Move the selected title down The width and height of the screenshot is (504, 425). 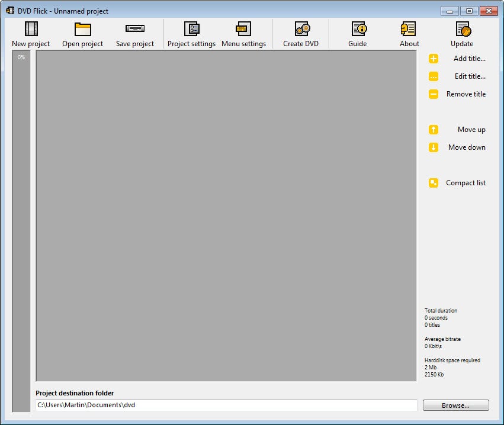coord(434,147)
